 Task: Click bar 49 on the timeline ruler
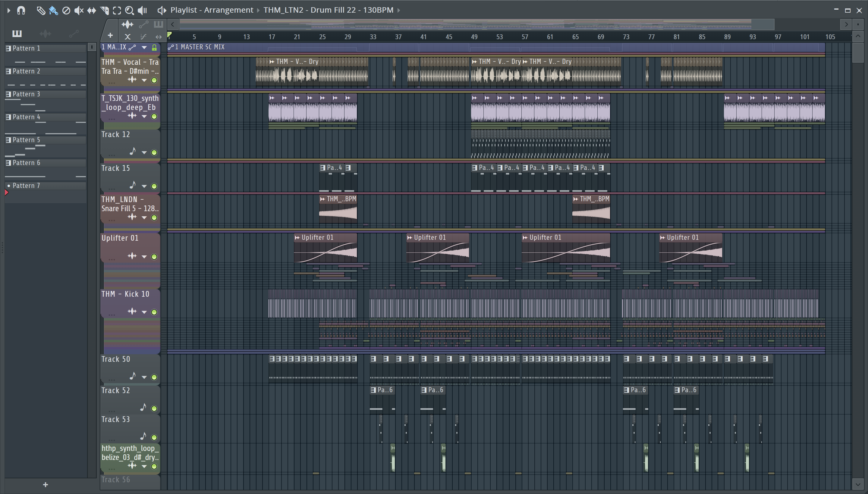(x=474, y=37)
